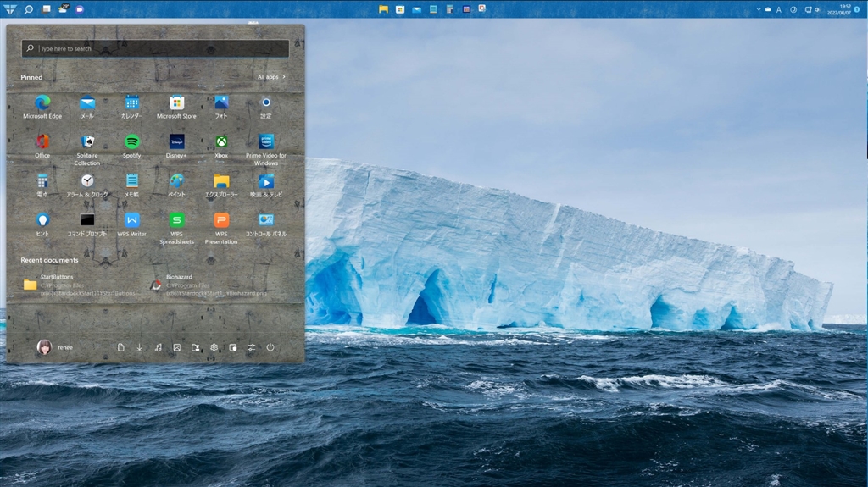Launch WPS Presentation
The image size is (868, 487).
(x=221, y=220)
